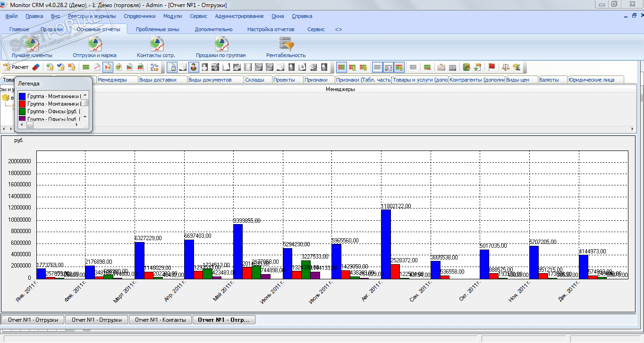Click the red flag toolbar icon

491,67
